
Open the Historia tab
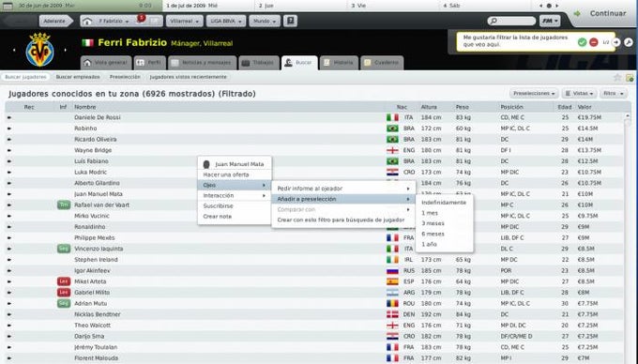click(339, 63)
